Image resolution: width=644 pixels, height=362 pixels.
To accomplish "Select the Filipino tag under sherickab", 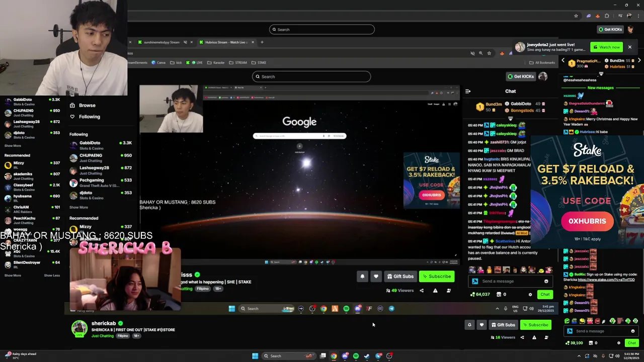I will point(123,336).
